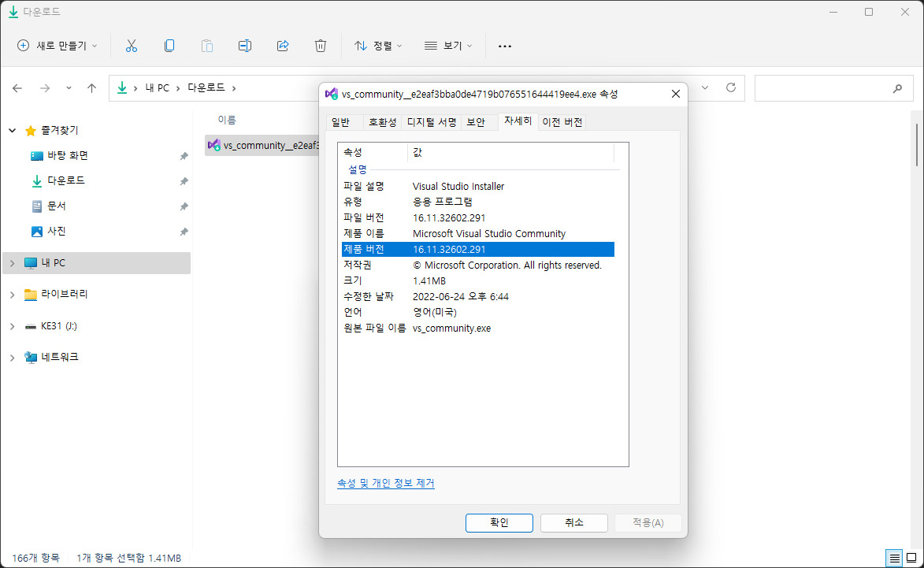
Task: Navigate up one folder level
Action: tap(91, 88)
